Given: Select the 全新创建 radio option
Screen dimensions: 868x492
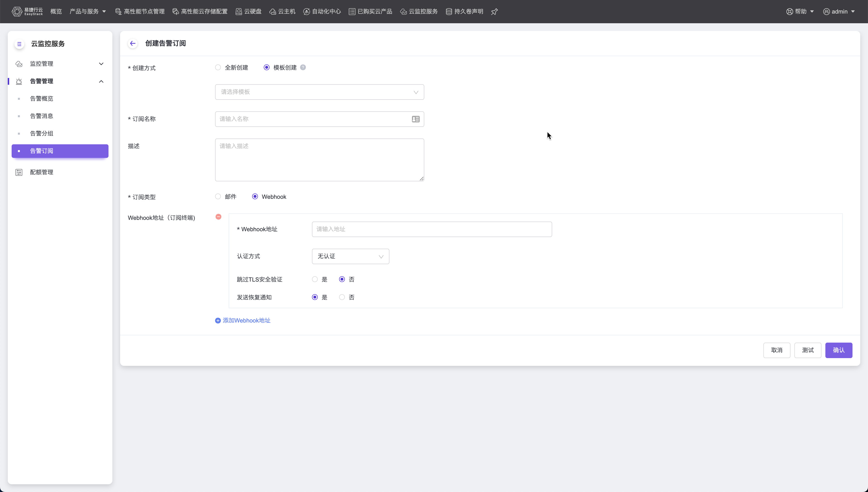Looking at the screenshot, I should (x=218, y=67).
